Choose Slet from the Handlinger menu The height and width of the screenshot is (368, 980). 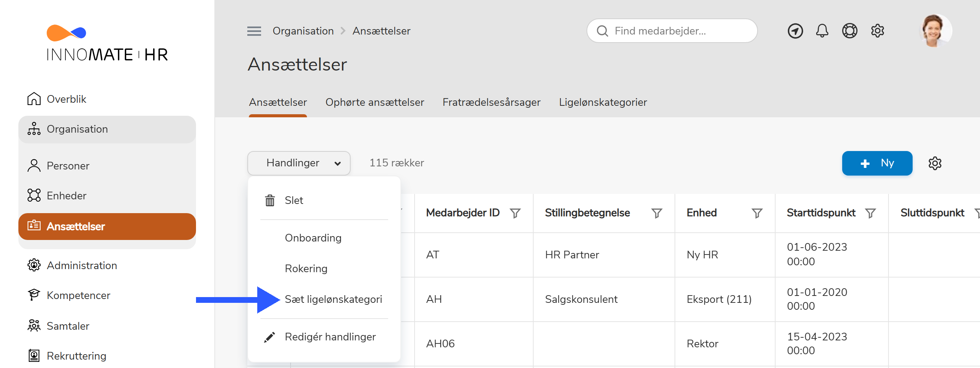point(294,200)
